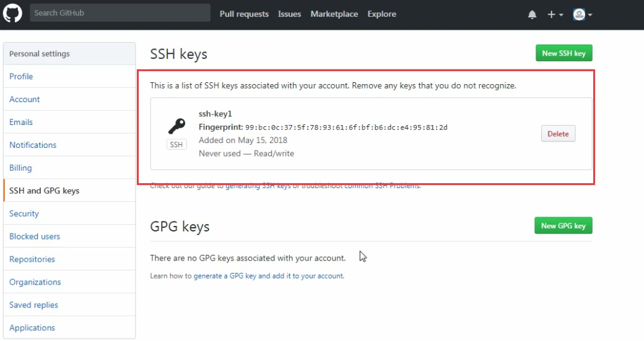Click the GitHub Octocat logo

pyautogui.click(x=12, y=14)
